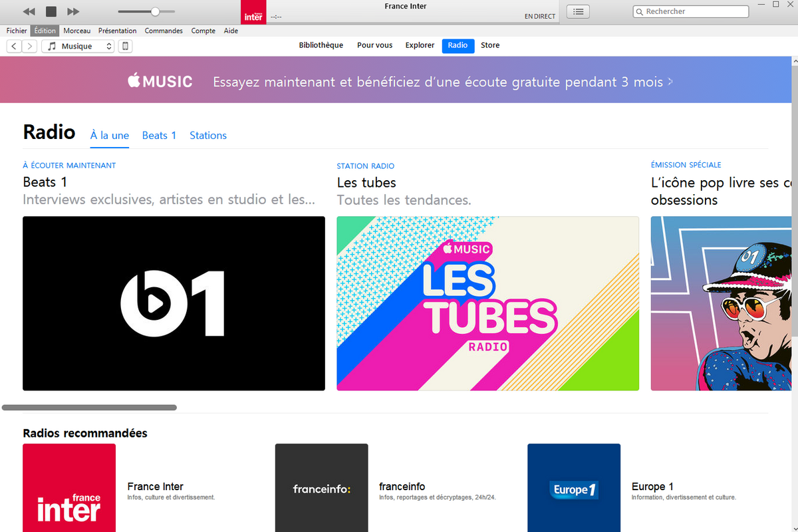Click the Les tubes heading link
The height and width of the screenshot is (532, 798).
(366, 182)
